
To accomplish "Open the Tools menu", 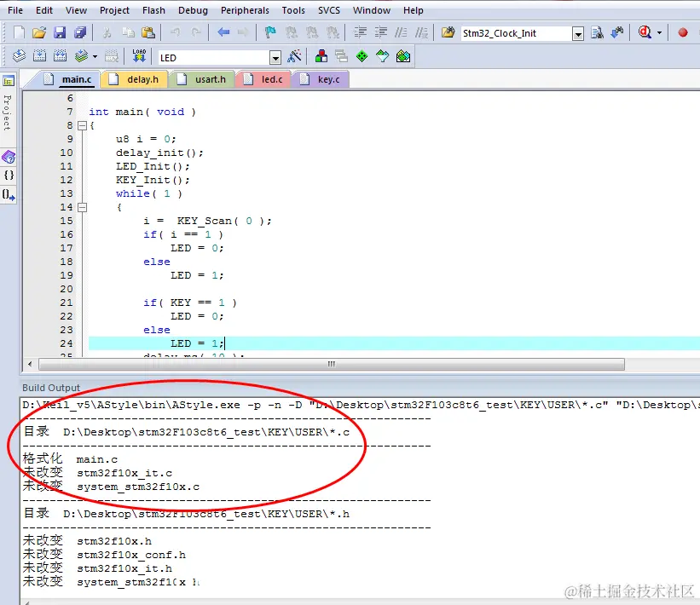I will pyautogui.click(x=293, y=10).
